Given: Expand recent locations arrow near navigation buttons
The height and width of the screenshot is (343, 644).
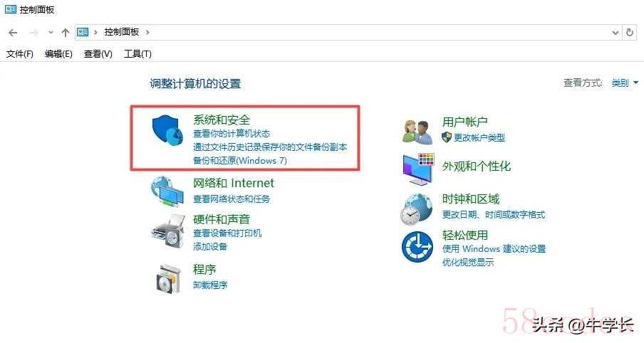Looking at the screenshot, I should tap(51, 32).
